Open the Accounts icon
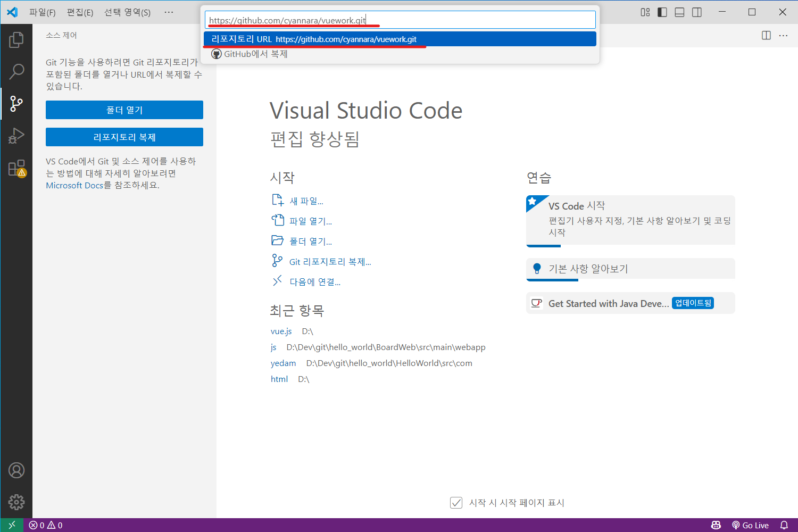The image size is (798, 532). pyautogui.click(x=16, y=470)
